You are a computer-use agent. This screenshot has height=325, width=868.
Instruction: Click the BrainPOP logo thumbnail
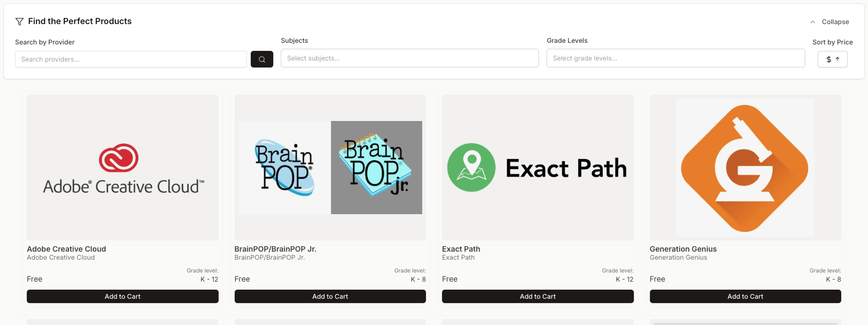(285, 168)
